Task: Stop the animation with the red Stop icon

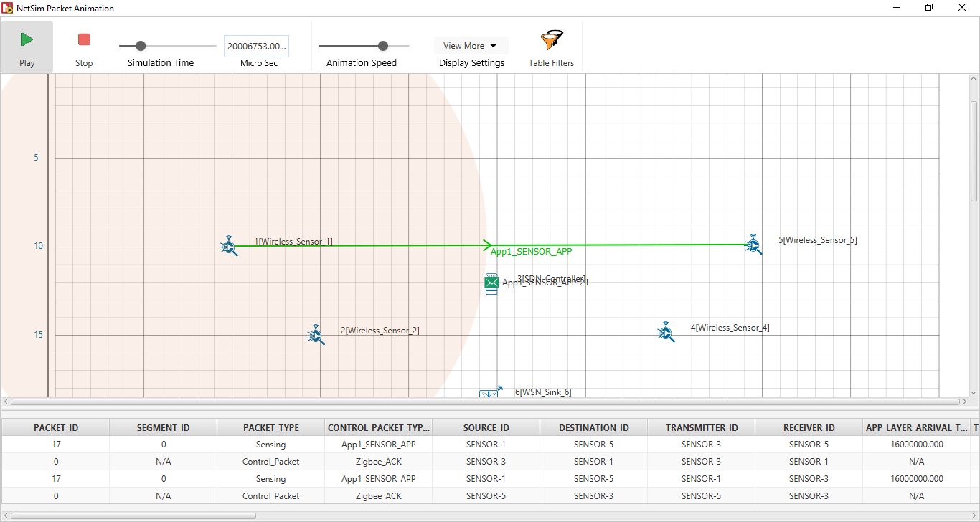Action: 84,40
